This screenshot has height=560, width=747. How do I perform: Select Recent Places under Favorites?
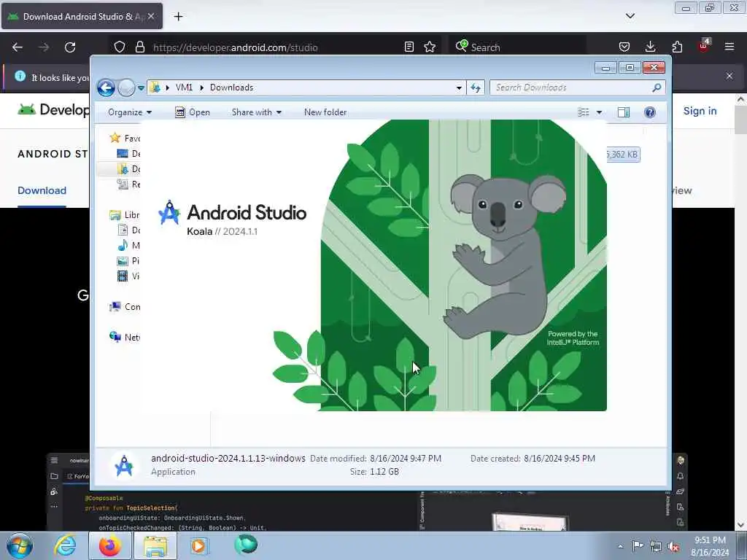[x=128, y=184]
